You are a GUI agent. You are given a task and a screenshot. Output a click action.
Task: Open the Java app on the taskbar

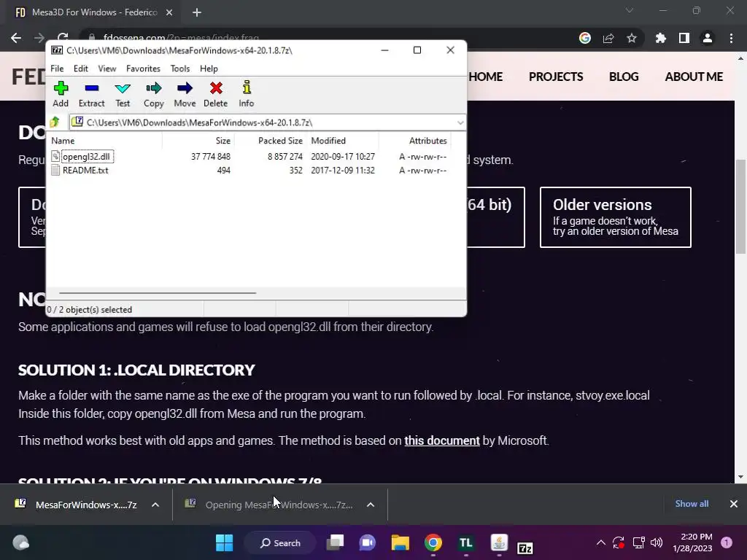[x=499, y=542]
